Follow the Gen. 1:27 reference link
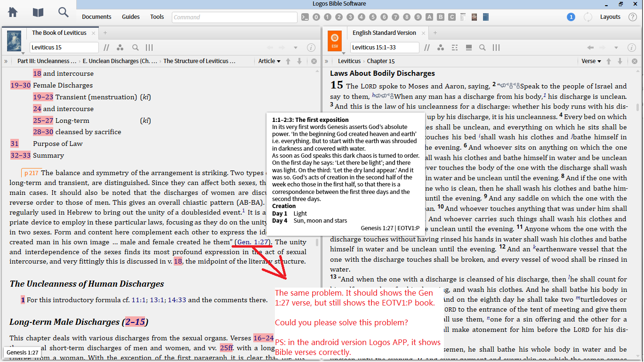Image resolution: width=644 pixels, height=362 pixels. pos(253,242)
